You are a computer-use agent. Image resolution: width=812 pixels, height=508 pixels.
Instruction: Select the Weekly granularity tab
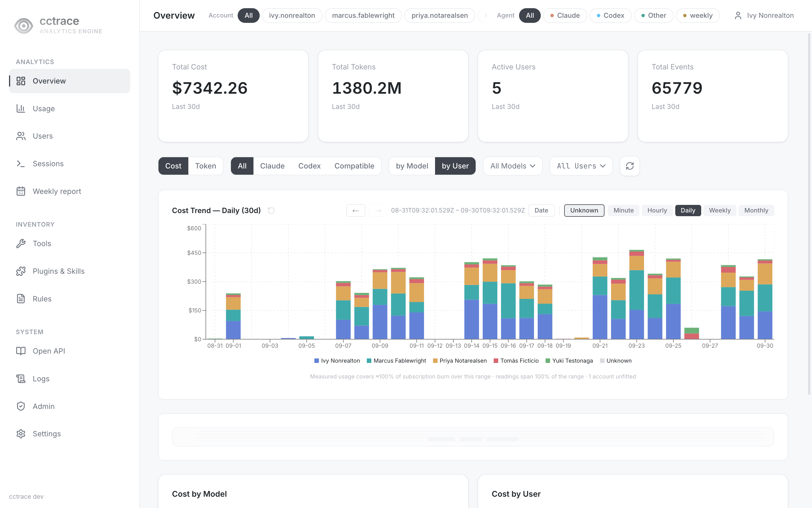(x=720, y=211)
